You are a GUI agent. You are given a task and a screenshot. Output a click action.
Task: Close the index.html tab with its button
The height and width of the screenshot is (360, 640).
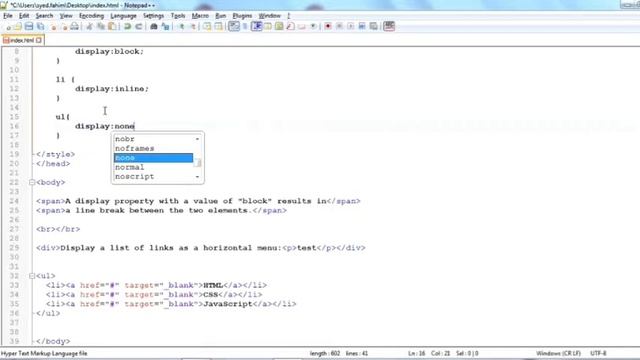pos(39,40)
